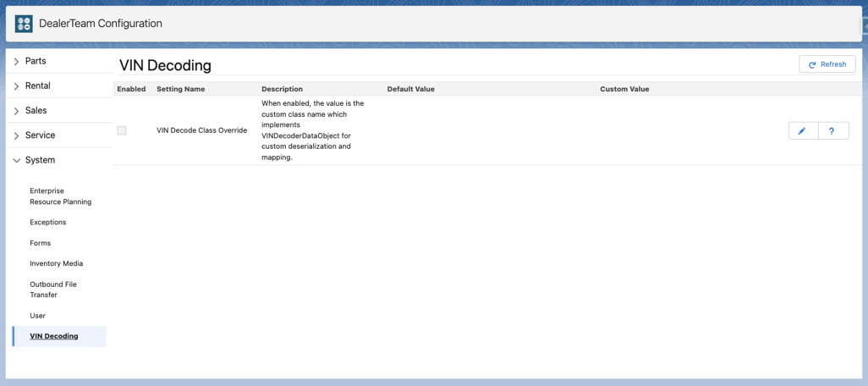This screenshot has width=868, height=386.
Task: Click the Service section label
Action: pos(40,135)
